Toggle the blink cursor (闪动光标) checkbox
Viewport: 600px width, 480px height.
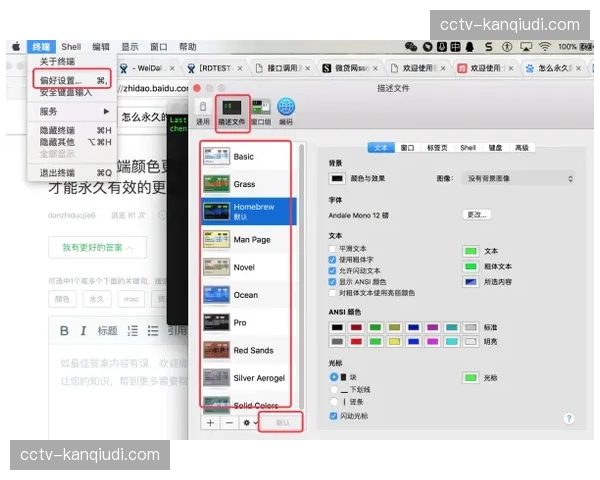click(x=333, y=416)
